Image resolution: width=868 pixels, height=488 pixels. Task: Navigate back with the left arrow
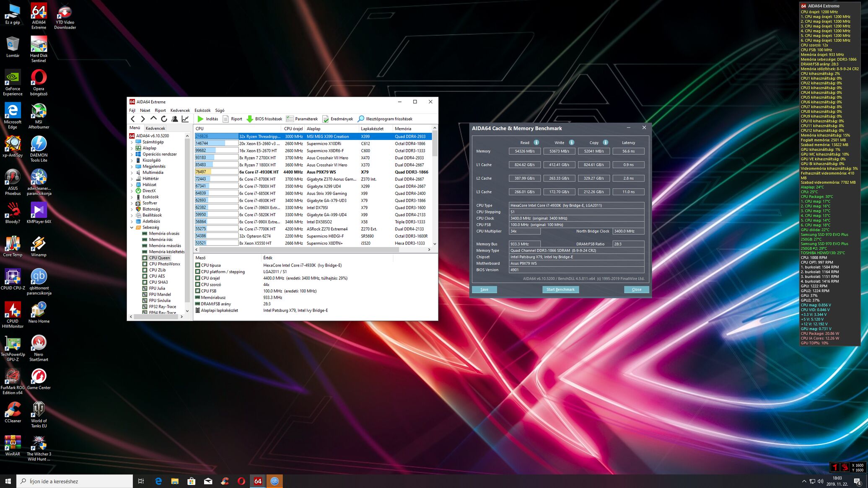pyautogui.click(x=133, y=119)
